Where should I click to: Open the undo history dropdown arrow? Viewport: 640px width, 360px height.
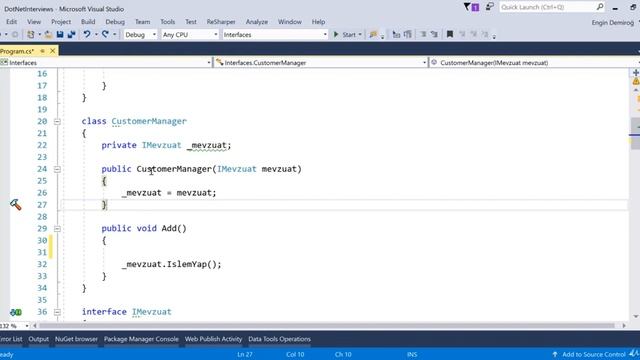(96, 35)
